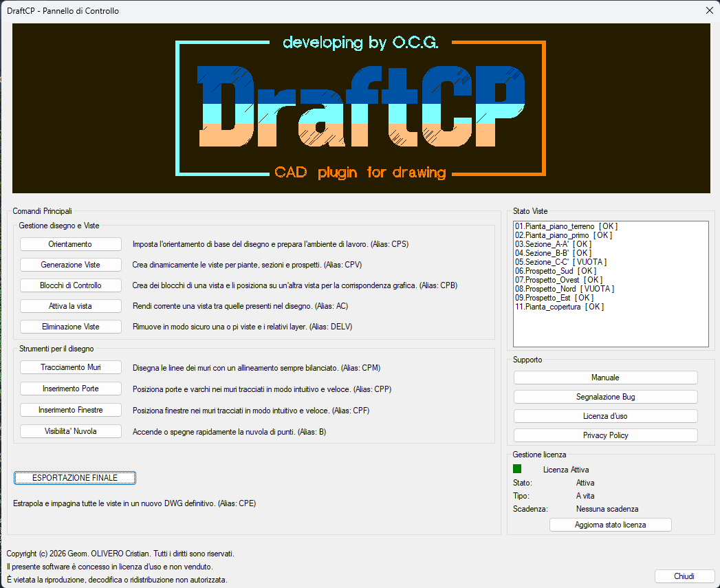Click Aggiorna stato licenza button
Image resolution: width=720 pixels, height=588 pixels.
[x=610, y=525]
